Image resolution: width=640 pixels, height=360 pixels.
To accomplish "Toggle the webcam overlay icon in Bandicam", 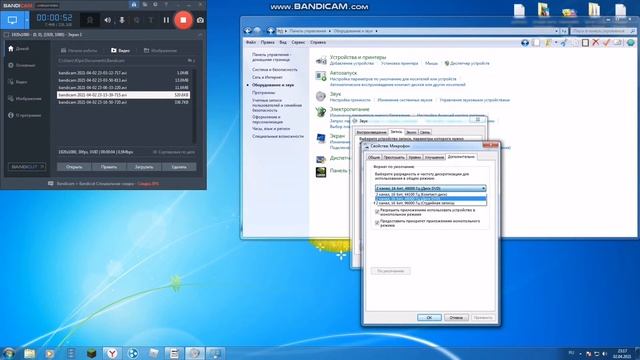I will pos(136,20).
